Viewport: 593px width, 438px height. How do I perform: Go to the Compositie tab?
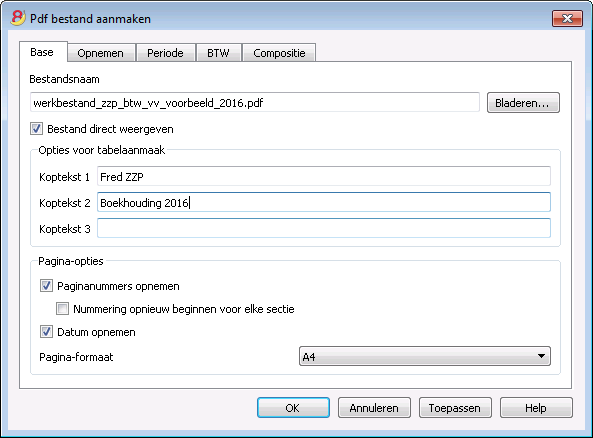click(x=279, y=53)
